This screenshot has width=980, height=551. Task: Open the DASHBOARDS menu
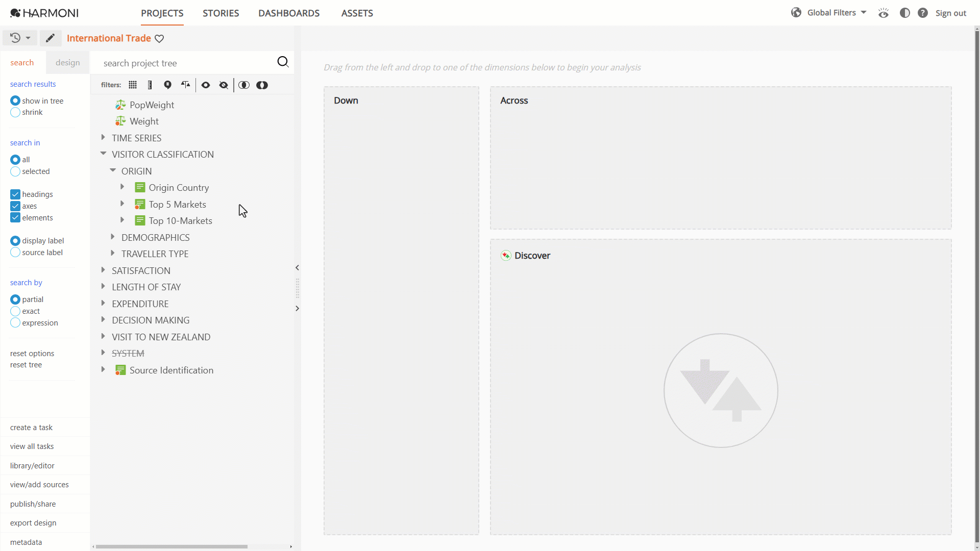point(289,13)
